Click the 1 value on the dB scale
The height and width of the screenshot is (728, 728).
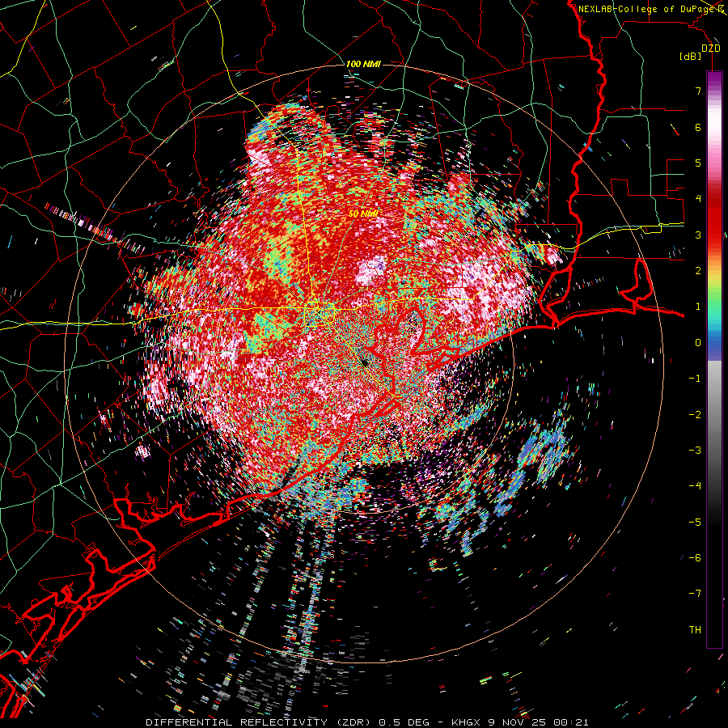pos(698,307)
